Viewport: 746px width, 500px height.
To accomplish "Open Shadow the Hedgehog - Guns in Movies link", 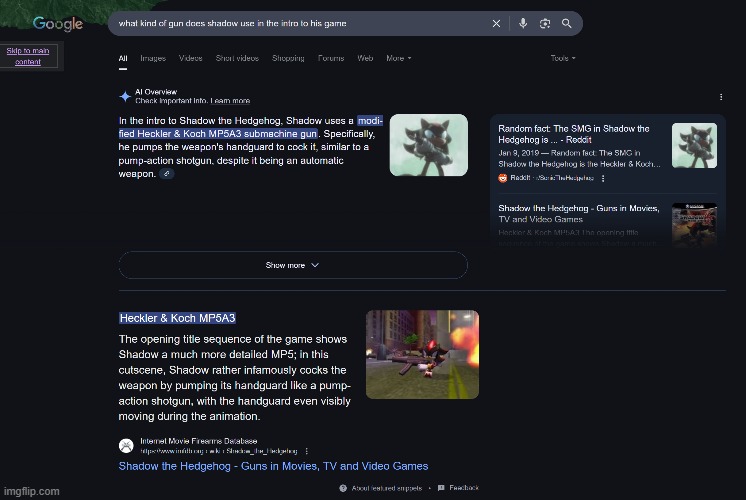I will [x=273, y=466].
